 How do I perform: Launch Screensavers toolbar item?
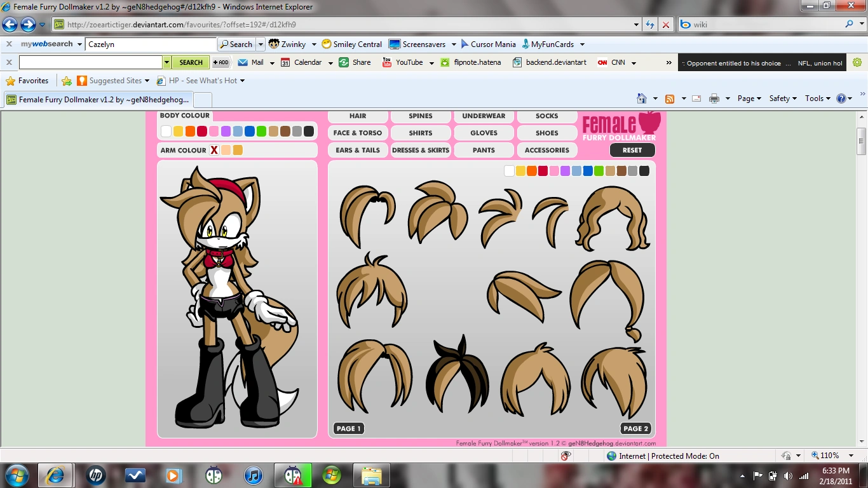click(x=417, y=44)
